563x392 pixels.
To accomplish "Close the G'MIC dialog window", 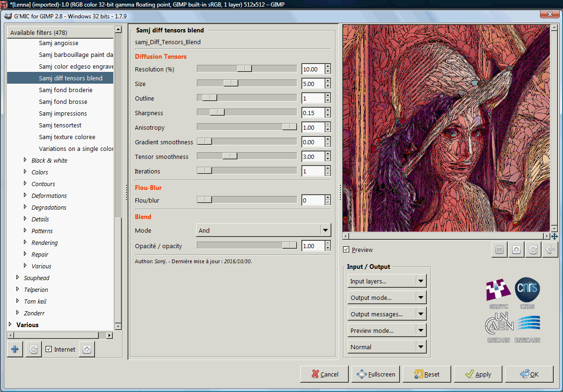I will click(550, 15).
